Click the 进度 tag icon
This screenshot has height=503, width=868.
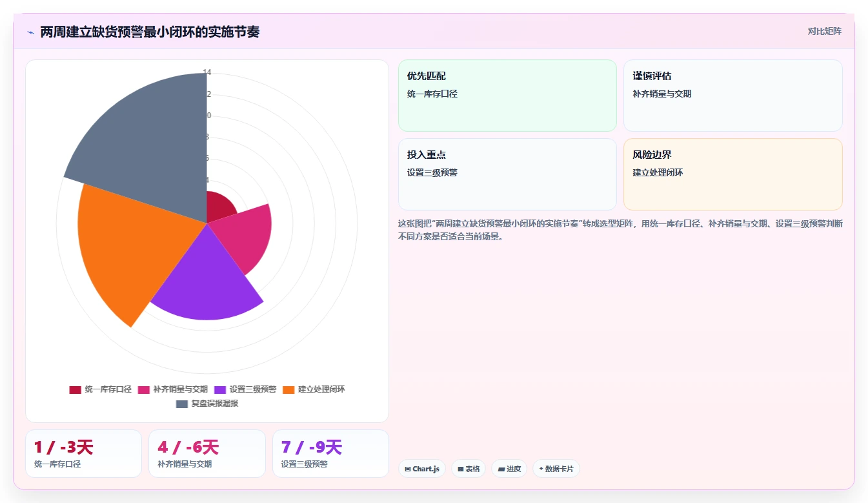[501, 469]
